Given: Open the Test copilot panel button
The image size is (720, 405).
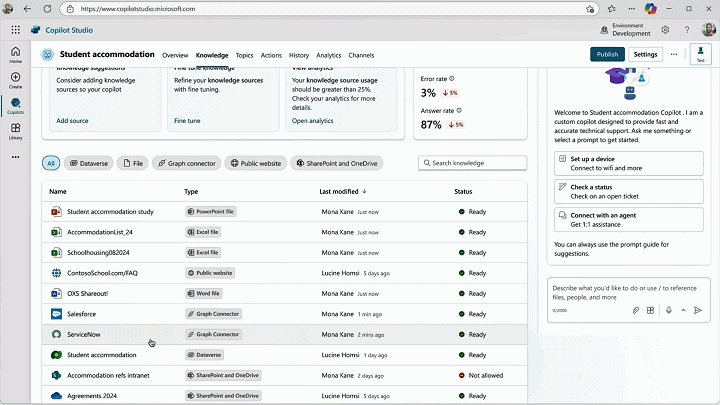Looking at the screenshot, I should click(701, 55).
